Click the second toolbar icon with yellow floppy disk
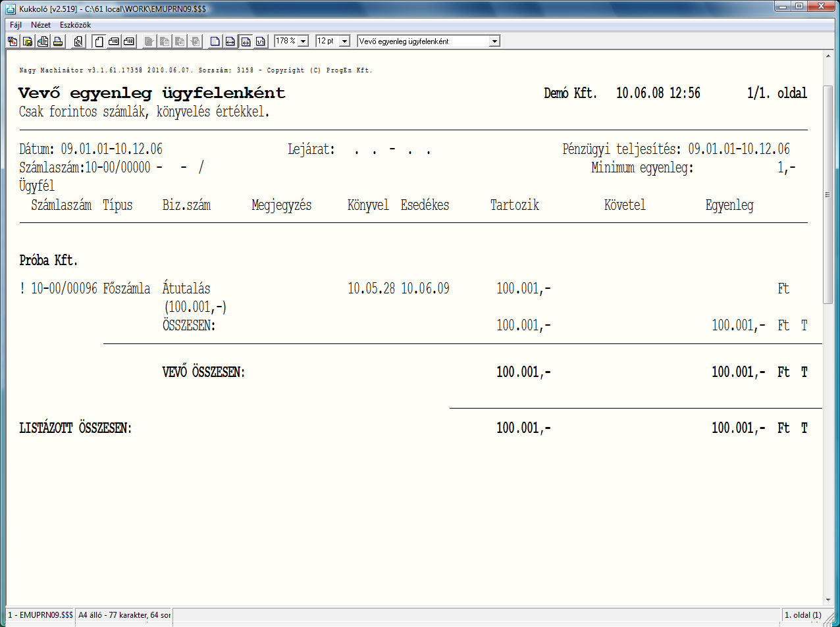Image resolution: width=840 pixels, height=627 pixels. click(28, 41)
